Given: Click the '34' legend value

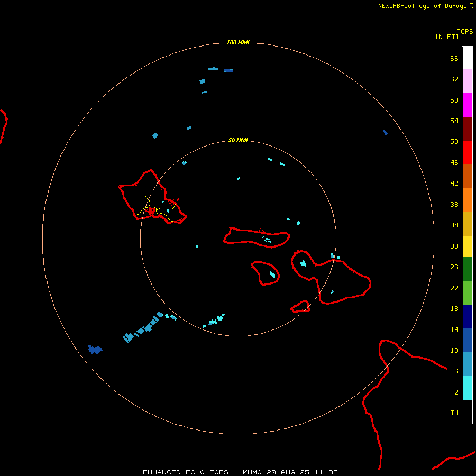Looking at the screenshot, I should [454, 225].
